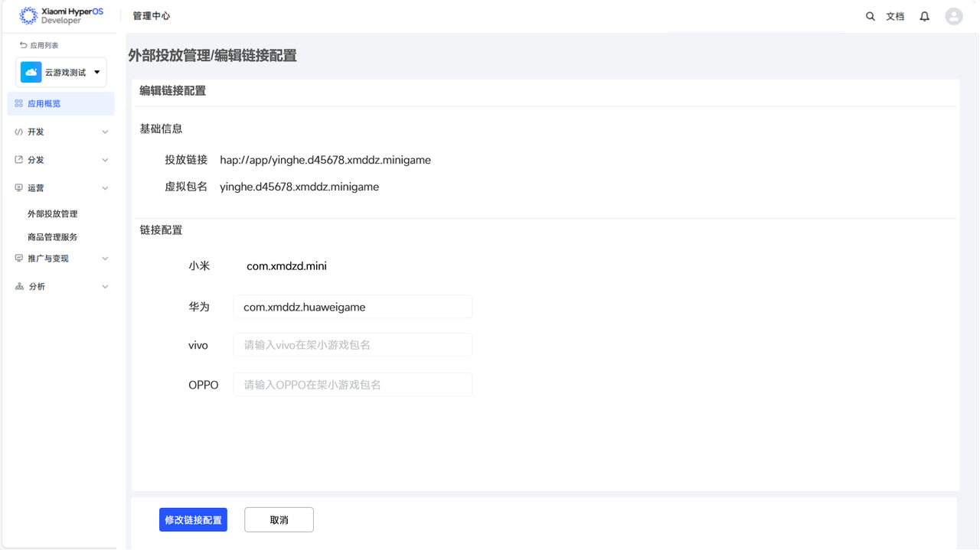
Task: Expand the 分发 menu chevron
Action: 105,160
